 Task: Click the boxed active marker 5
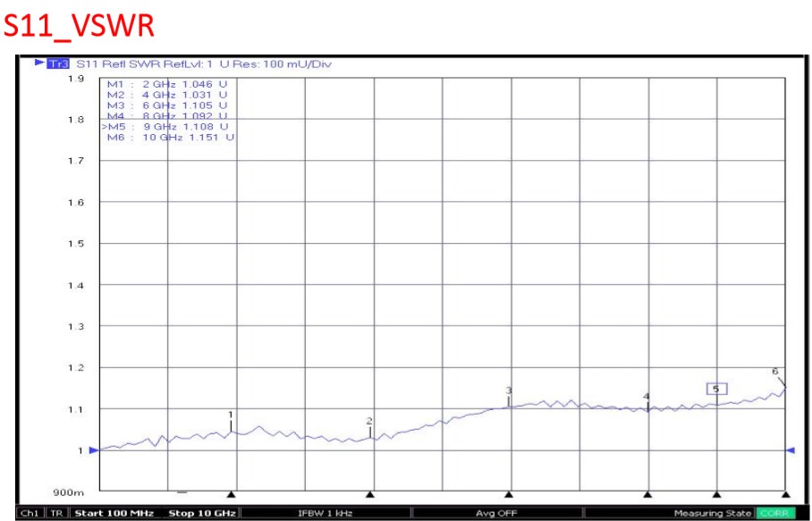(716, 389)
